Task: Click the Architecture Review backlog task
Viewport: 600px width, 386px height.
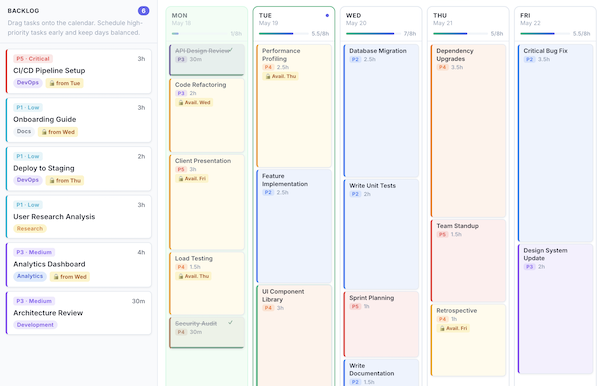Action: click(x=79, y=313)
